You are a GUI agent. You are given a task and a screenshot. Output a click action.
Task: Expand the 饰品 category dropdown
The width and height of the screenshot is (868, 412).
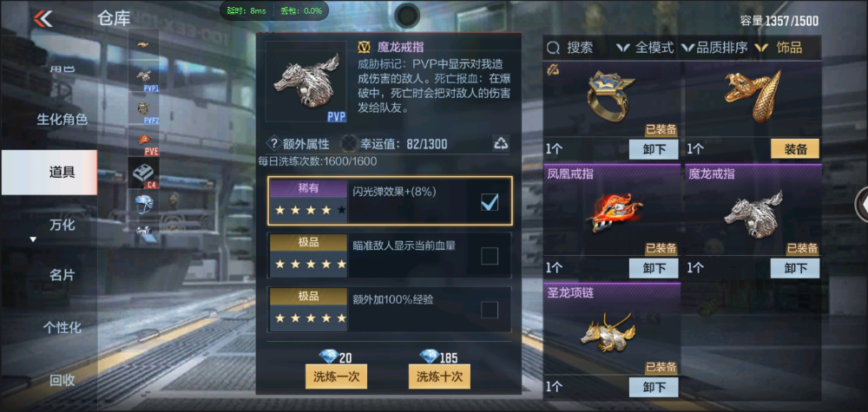(x=779, y=48)
